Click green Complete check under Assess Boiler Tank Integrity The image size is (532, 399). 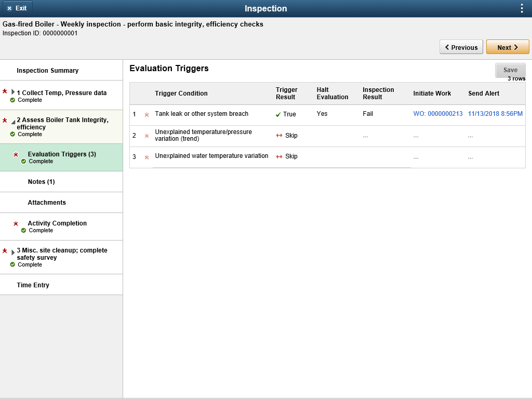[x=12, y=135]
